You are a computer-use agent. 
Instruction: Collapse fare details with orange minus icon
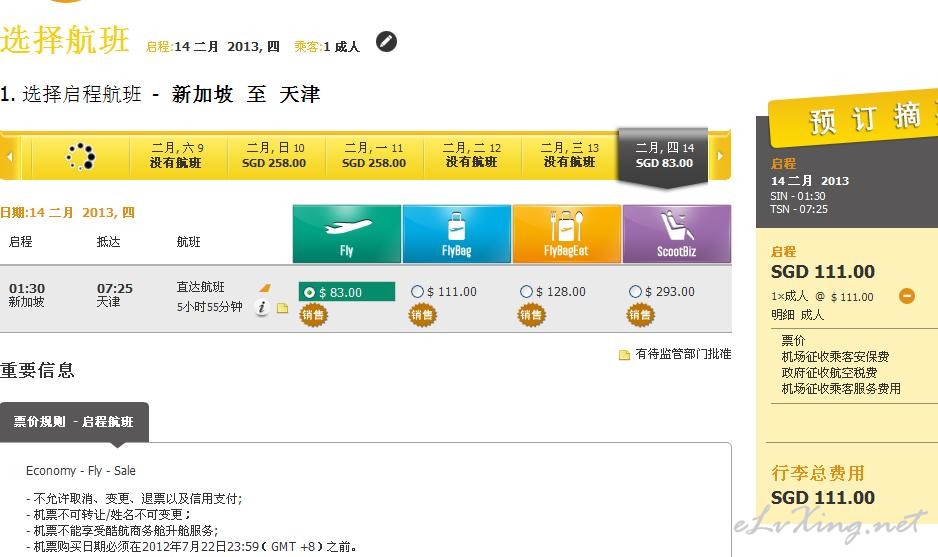tap(906, 296)
